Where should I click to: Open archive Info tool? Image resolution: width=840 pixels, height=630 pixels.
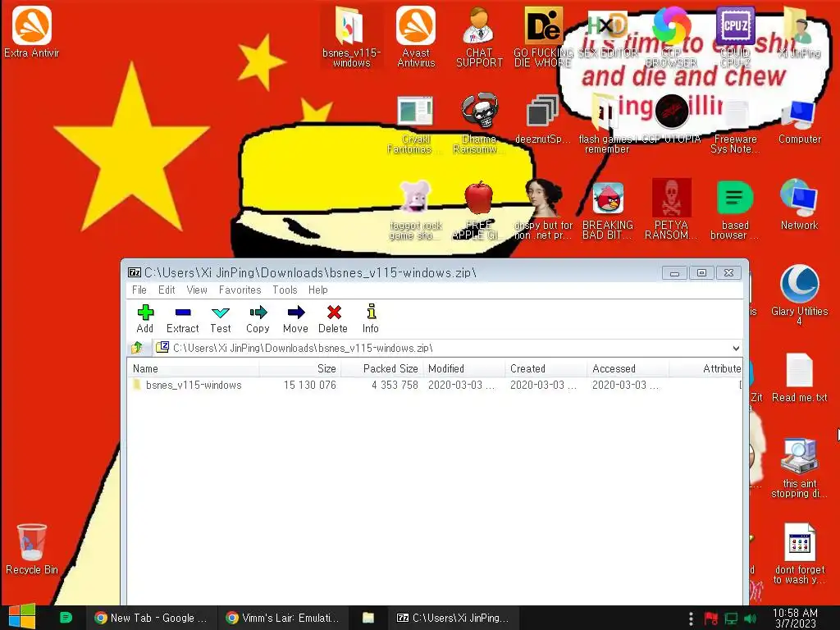click(x=371, y=319)
